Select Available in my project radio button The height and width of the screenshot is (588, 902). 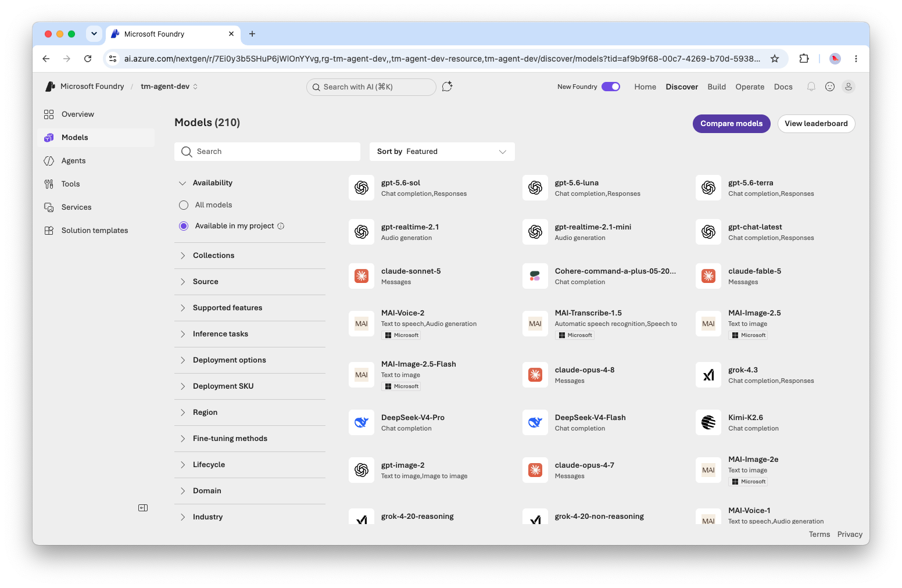(184, 226)
